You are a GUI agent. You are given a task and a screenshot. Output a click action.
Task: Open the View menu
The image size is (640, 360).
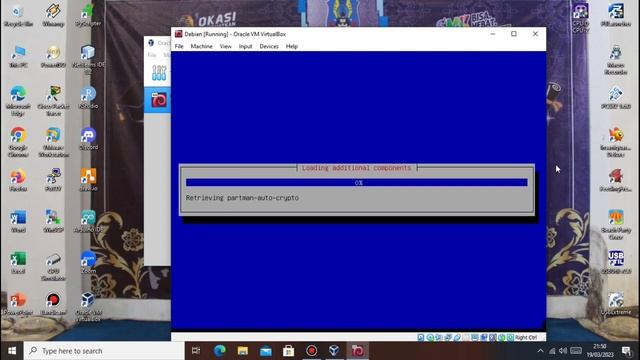(225, 47)
